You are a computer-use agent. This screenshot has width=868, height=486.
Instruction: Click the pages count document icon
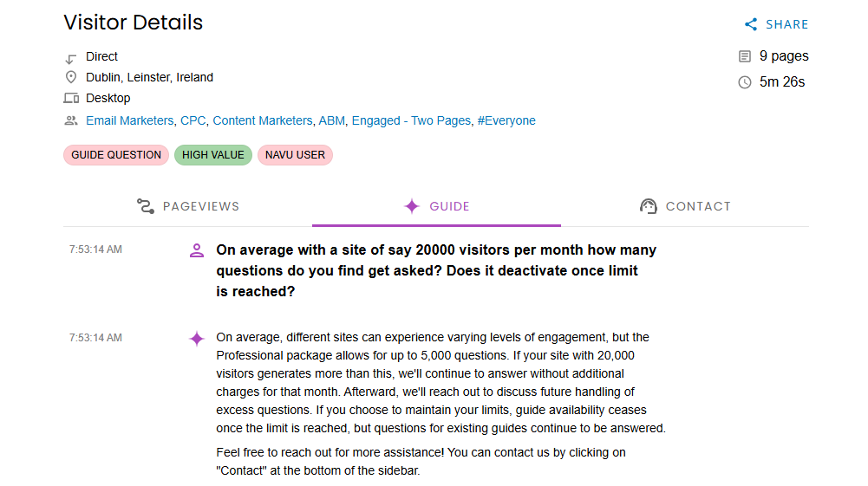point(744,56)
